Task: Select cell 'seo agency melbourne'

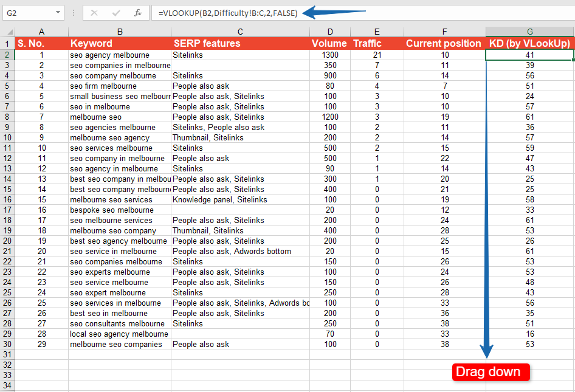Action: pos(120,55)
